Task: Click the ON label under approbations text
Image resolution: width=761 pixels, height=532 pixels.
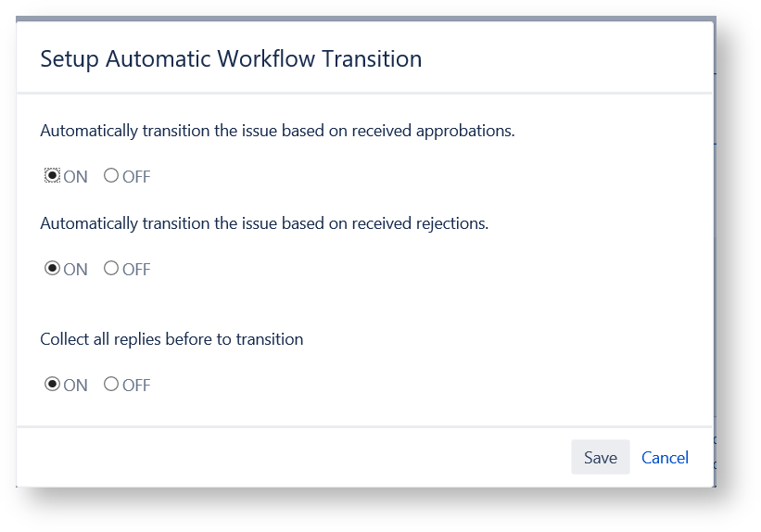Action: (76, 177)
